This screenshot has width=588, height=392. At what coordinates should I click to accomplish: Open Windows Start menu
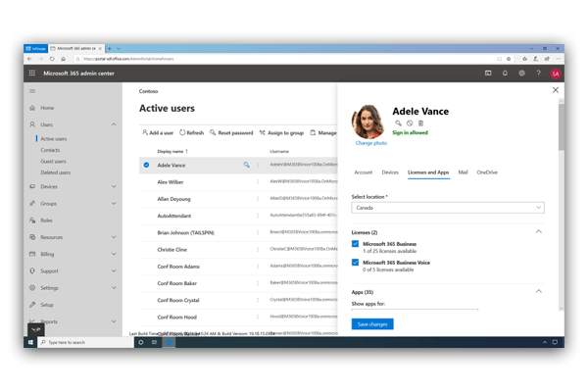(30, 342)
